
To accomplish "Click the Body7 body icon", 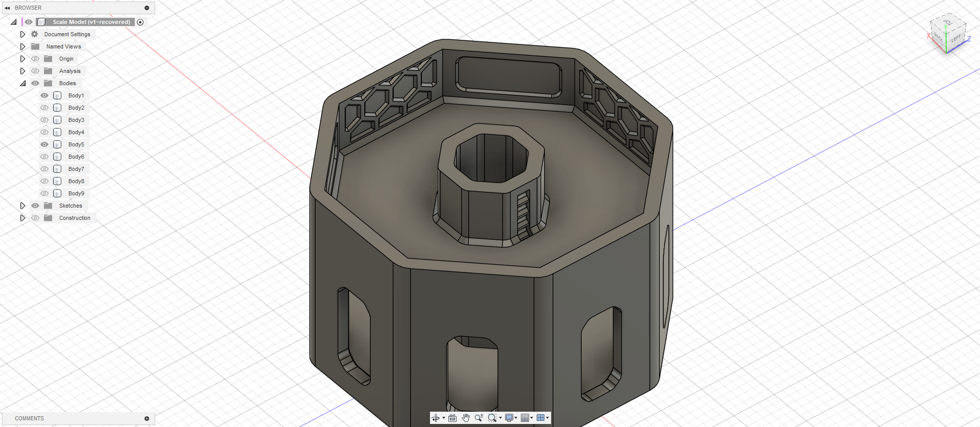I will 58,169.
